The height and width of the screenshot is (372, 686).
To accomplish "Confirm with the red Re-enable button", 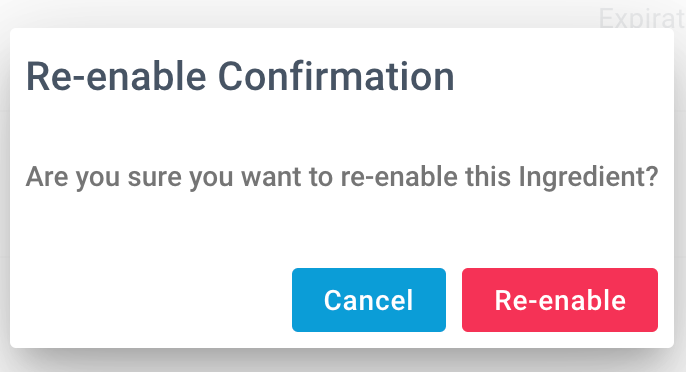I will pos(560,300).
